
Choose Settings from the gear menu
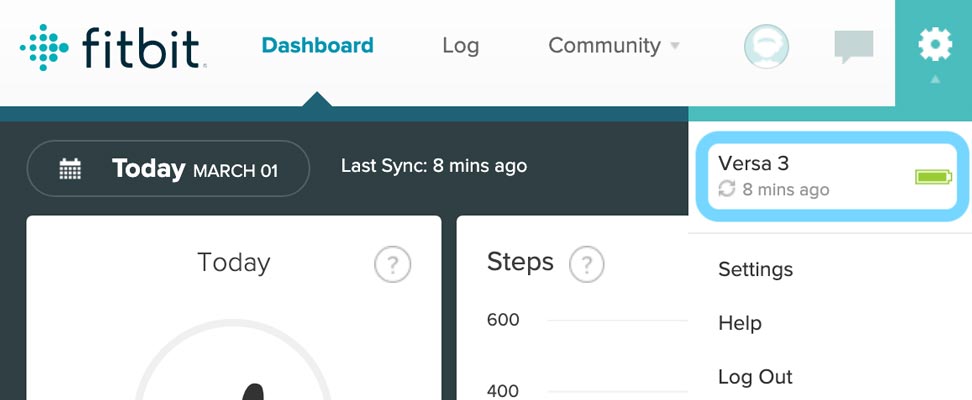(x=755, y=270)
